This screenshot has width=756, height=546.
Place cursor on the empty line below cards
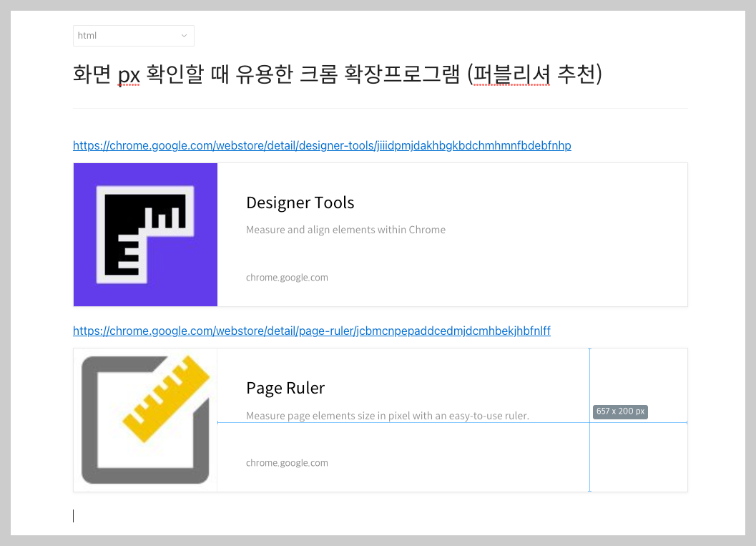(x=381, y=516)
